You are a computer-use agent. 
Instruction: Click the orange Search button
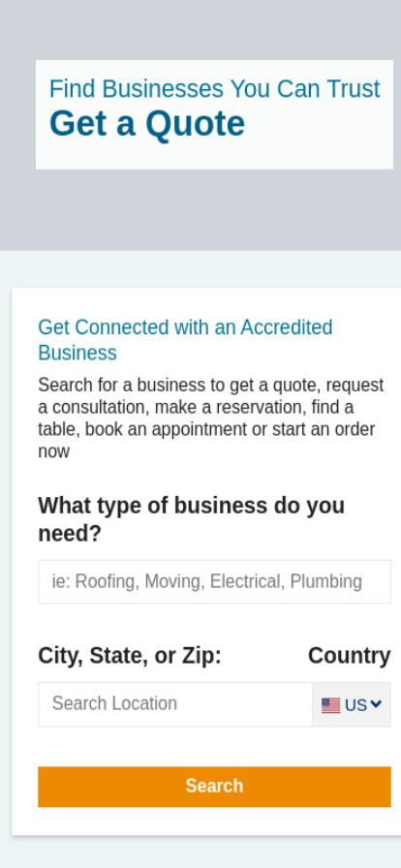click(214, 787)
